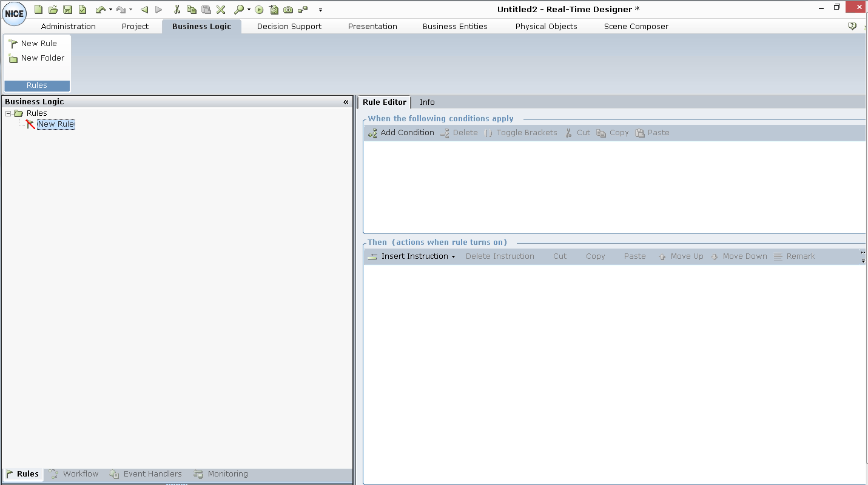868x485 pixels.
Task: Create a new file from quick toolbar
Action: pyautogui.click(x=38, y=10)
